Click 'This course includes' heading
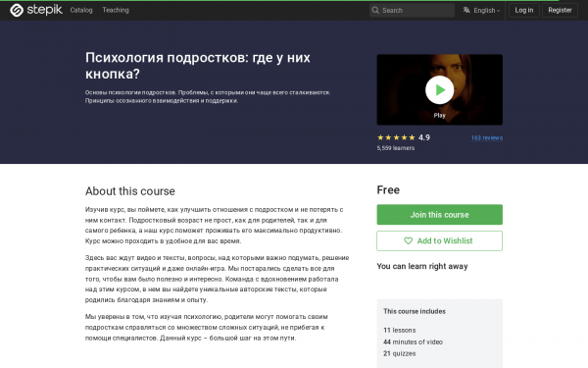 415,311
